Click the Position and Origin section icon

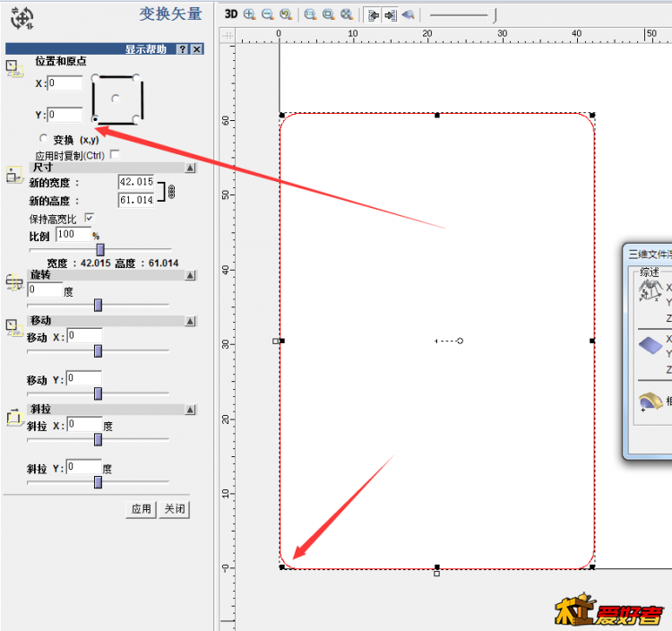(13, 68)
